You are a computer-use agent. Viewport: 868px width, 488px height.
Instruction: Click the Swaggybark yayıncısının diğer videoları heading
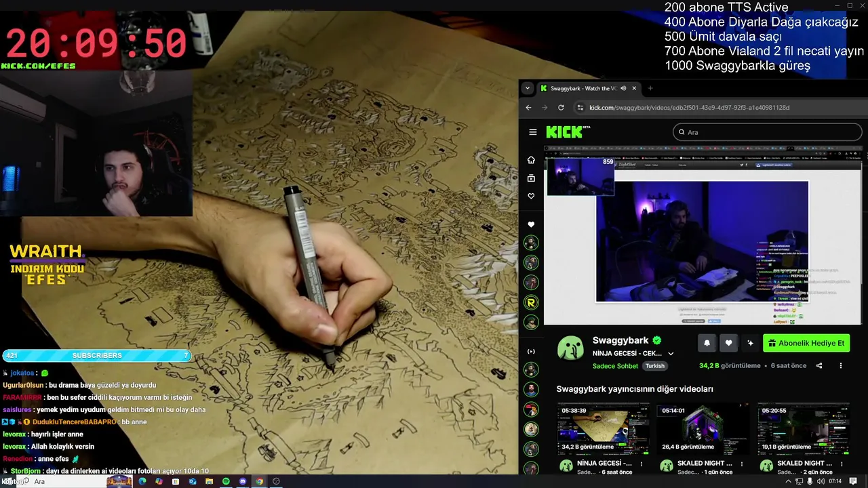[x=635, y=389]
